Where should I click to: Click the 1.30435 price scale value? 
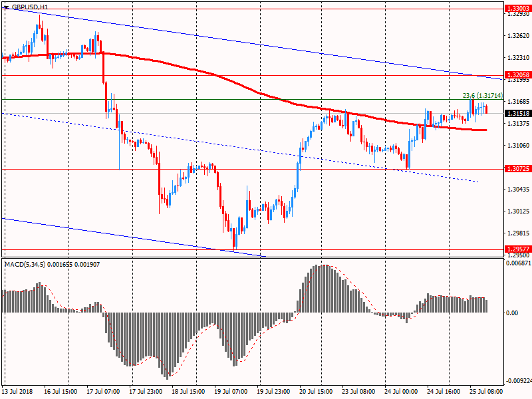point(518,189)
